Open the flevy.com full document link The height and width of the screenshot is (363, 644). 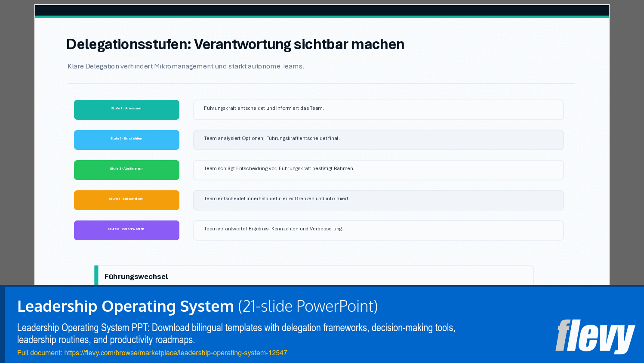pos(176,353)
